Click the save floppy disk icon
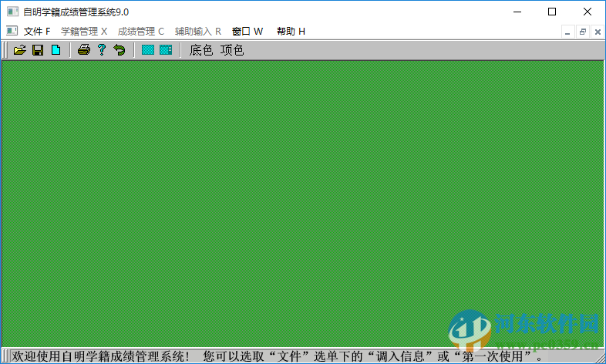The height and width of the screenshot is (364, 606). pyautogui.click(x=38, y=50)
